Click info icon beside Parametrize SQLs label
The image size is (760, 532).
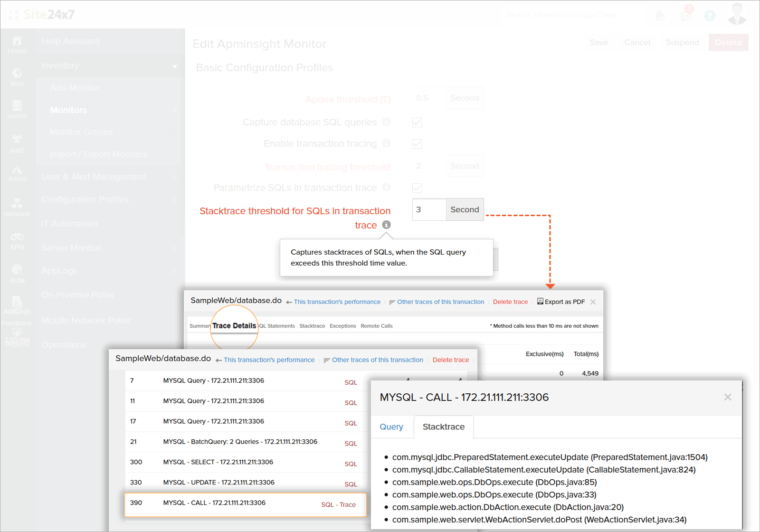click(x=387, y=187)
